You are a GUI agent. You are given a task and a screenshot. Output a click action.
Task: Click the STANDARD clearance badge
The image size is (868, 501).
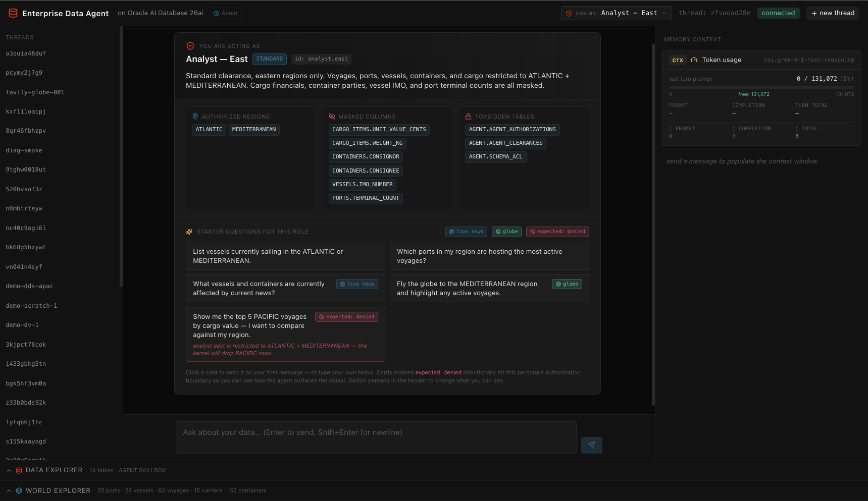[270, 59]
